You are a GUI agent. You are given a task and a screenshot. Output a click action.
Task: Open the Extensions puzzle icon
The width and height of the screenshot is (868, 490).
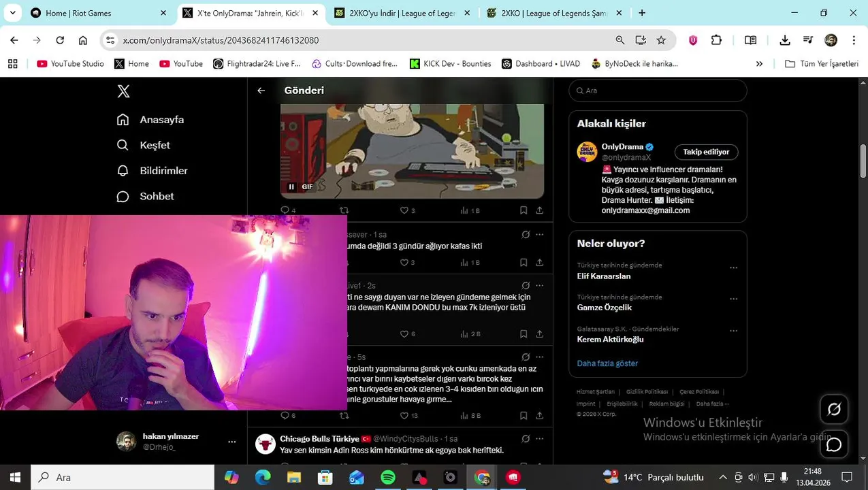[x=716, y=40]
